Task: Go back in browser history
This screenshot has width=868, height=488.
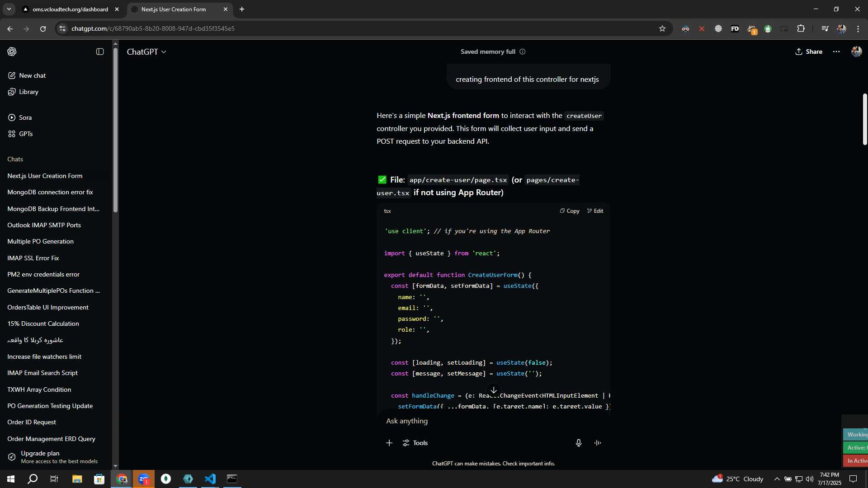Action: [10, 28]
